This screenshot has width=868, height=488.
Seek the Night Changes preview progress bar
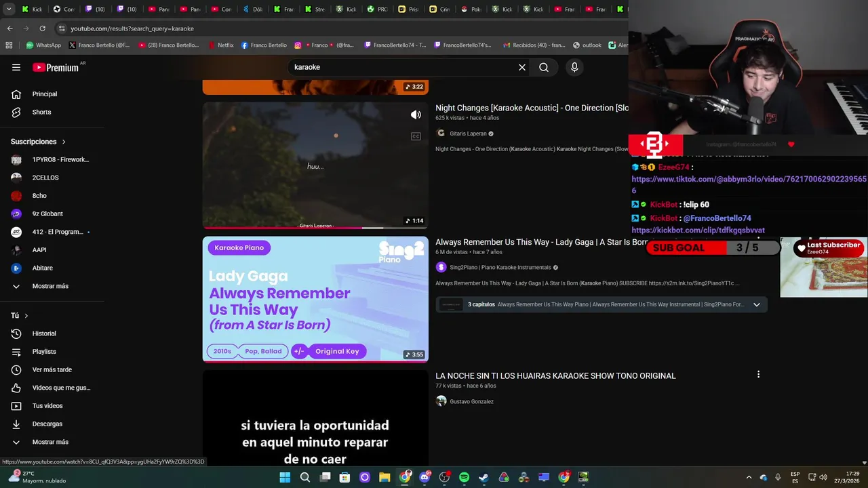click(x=315, y=228)
